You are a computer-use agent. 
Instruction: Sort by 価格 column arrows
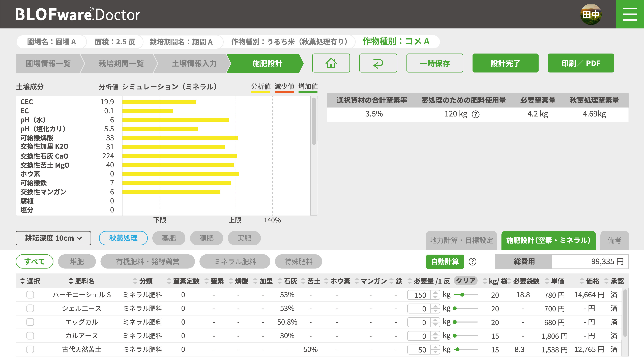(582, 281)
